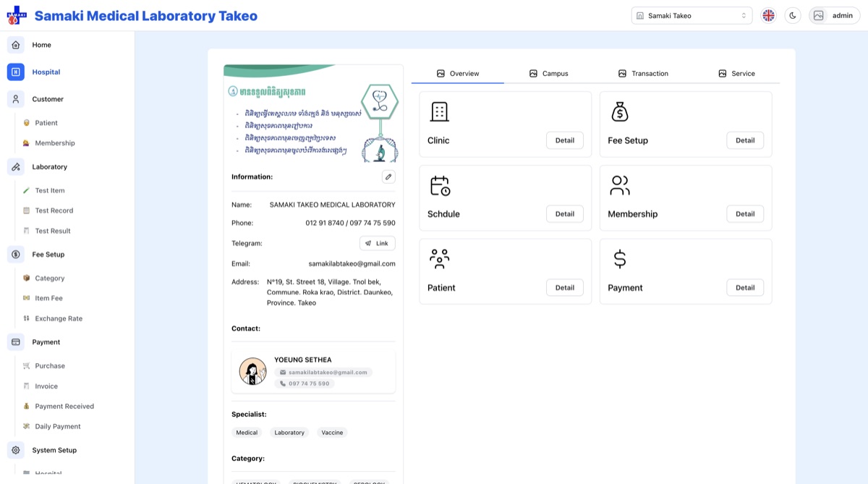
Task: Click the Yoeung Sethea contact avatar
Action: click(x=252, y=371)
